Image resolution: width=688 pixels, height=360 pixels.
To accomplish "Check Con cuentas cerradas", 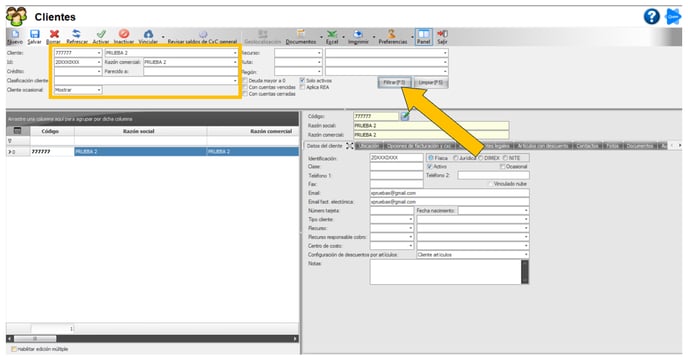I will pos(245,94).
